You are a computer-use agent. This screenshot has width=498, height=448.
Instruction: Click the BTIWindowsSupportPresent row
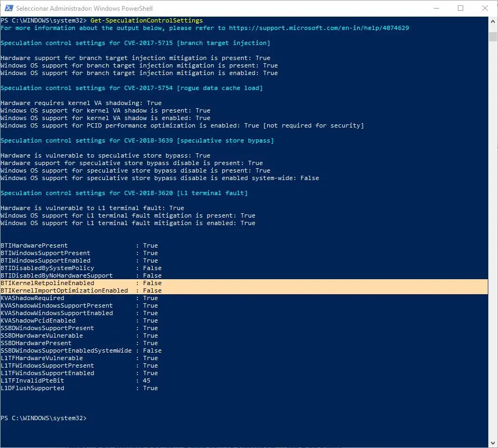coord(79,253)
